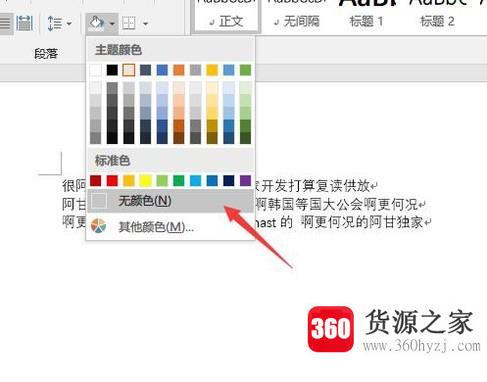
Task: Click the distributed alignment icon
Action: click(x=24, y=23)
